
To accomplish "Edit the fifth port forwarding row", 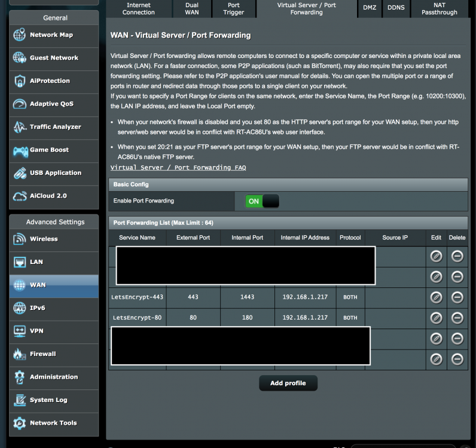I will click(436, 339).
